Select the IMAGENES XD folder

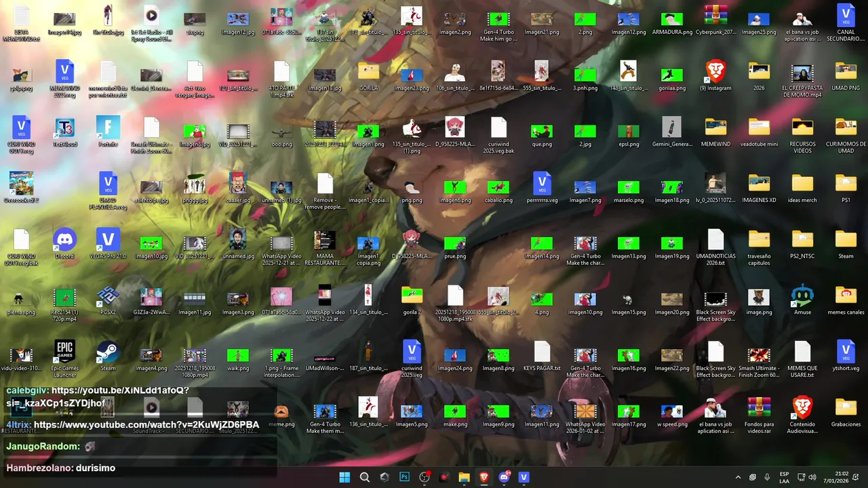[759, 188]
